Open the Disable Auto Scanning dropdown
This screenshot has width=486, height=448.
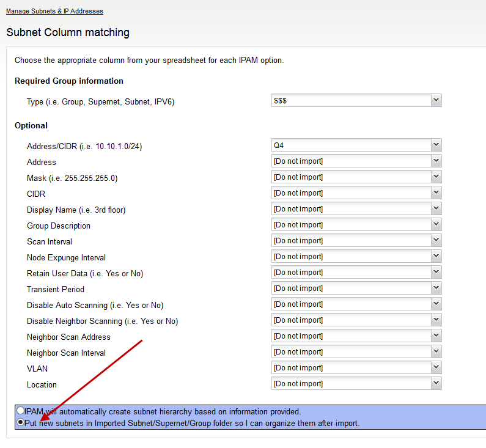click(356, 304)
